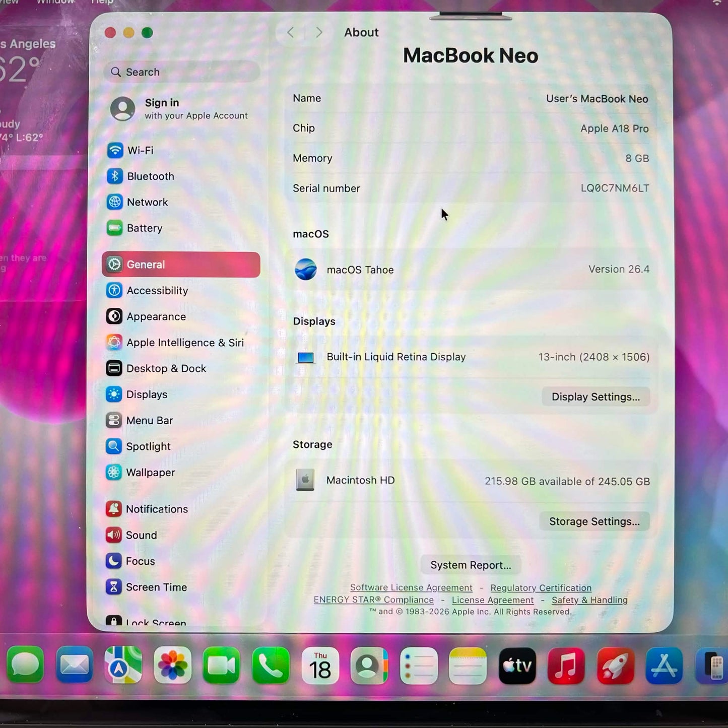Click the Apple A18 Pro chip value
728x728 pixels.
(x=614, y=128)
